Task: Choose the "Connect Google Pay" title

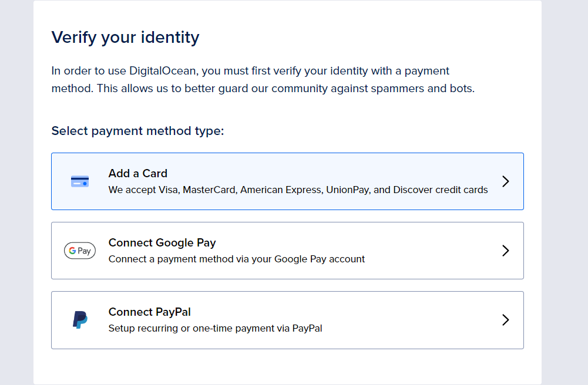Action: [162, 243]
